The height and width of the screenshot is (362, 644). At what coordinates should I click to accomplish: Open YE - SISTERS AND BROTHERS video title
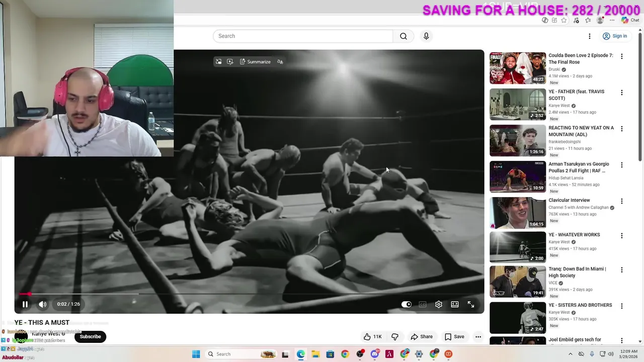point(580,305)
